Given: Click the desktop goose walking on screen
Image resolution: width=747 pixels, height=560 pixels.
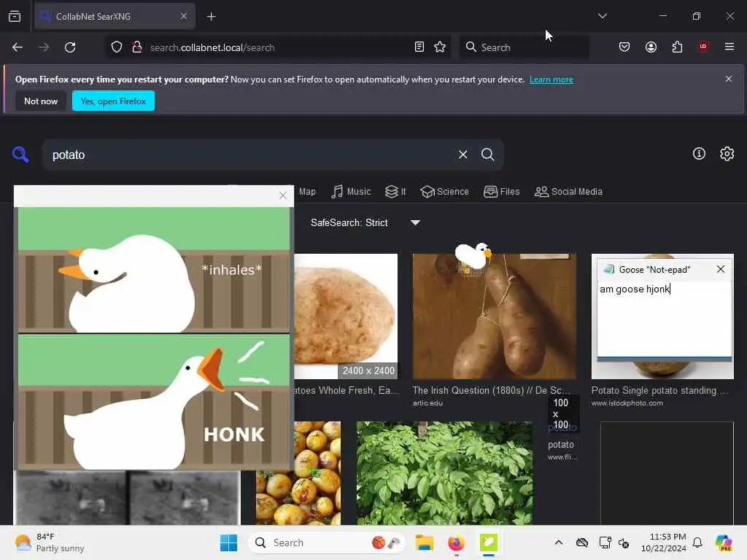Looking at the screenshot, I should (473, 256).
